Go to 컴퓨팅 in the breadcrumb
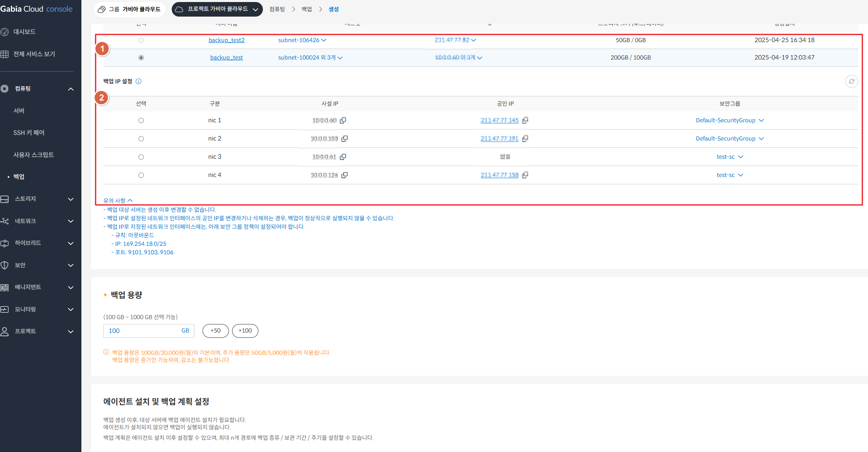 point(277,9)
